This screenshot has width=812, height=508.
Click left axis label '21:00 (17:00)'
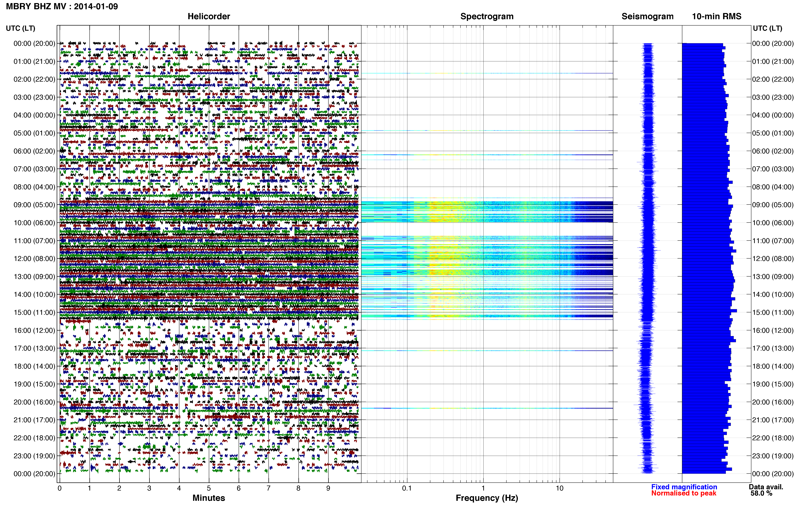pyautogui.click(x=34, y=420)
